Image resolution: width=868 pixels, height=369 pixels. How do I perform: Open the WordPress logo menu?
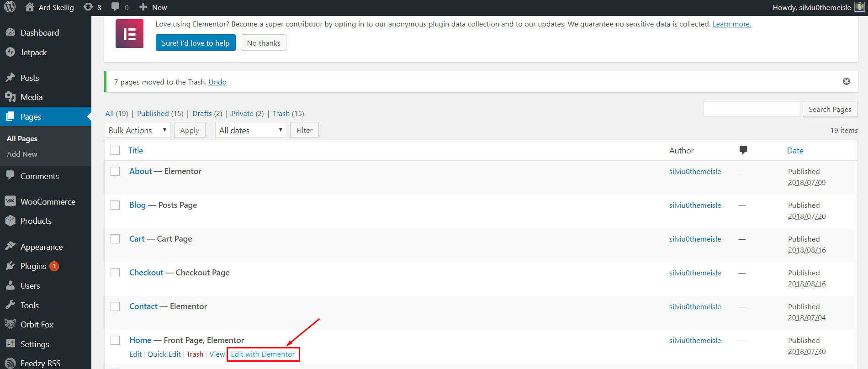(10, 7)
